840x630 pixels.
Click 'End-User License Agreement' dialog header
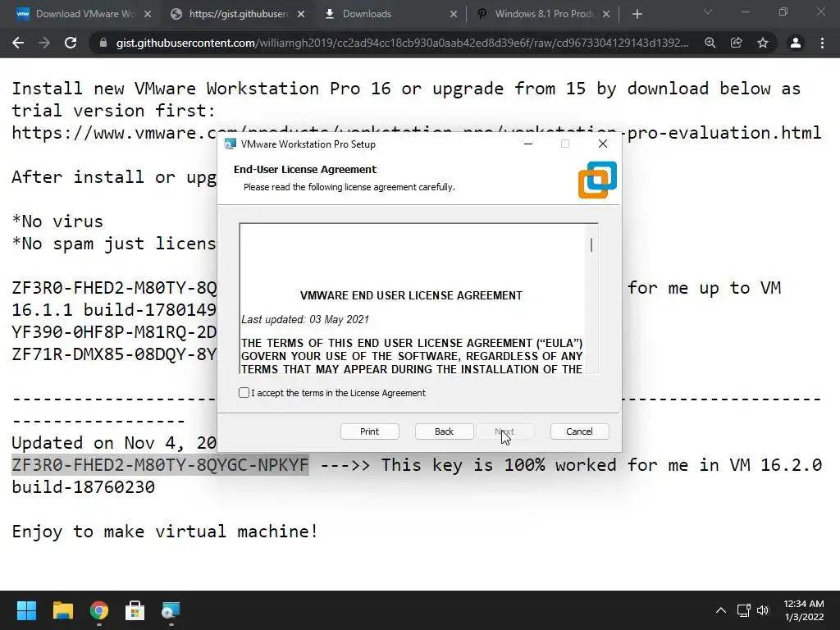tap(305, 169)
